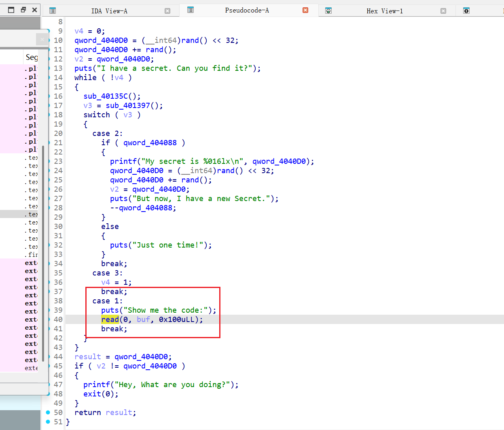Click sub_401397 function call
This screenshot has height=430, width=504.
128,106
